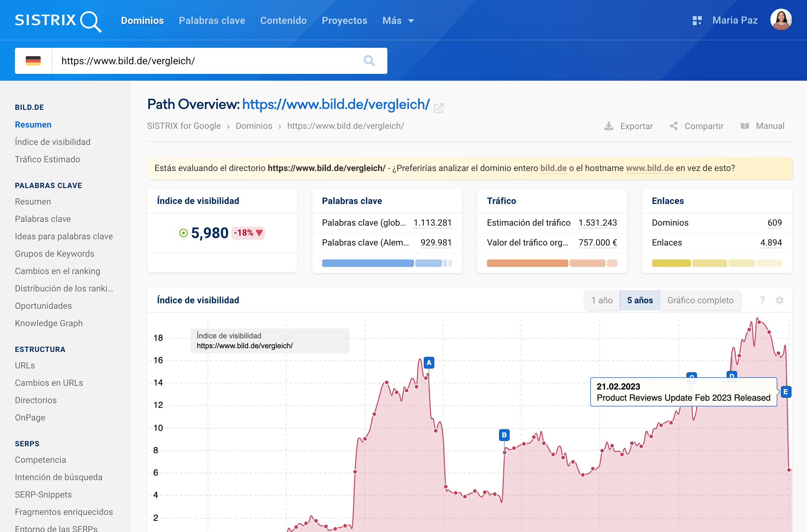Open Maria Paz profile avatar menu
This screenshot has width=807, height=532.
(x=781, y=20)
